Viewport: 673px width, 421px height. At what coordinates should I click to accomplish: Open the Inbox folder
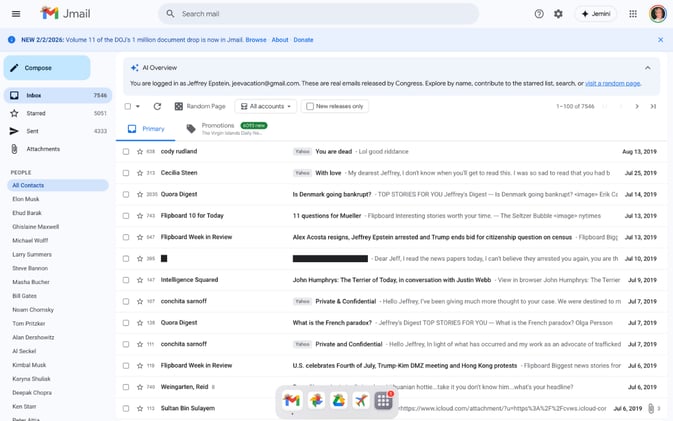coord(58,95)
